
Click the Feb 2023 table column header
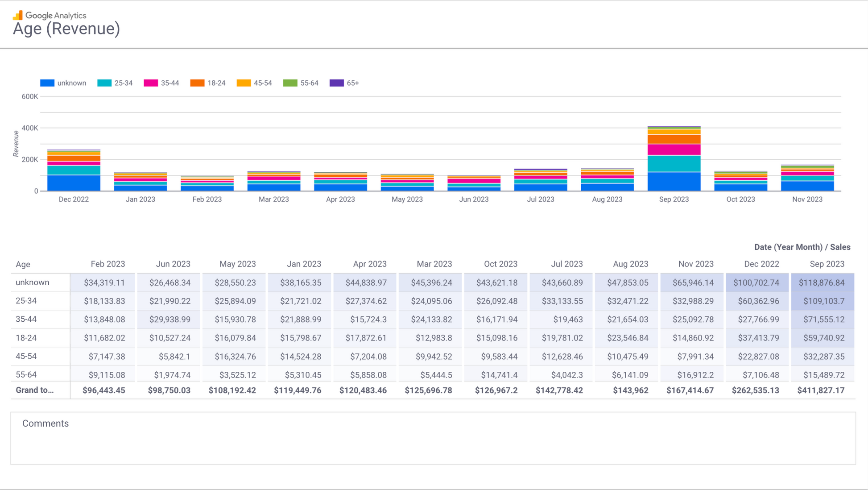tap(107, 264)
